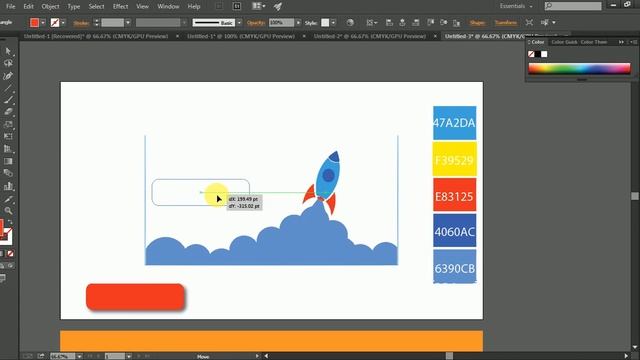Click the Stroke label link
The image size is (640, 360).
[x=81, y=23]
